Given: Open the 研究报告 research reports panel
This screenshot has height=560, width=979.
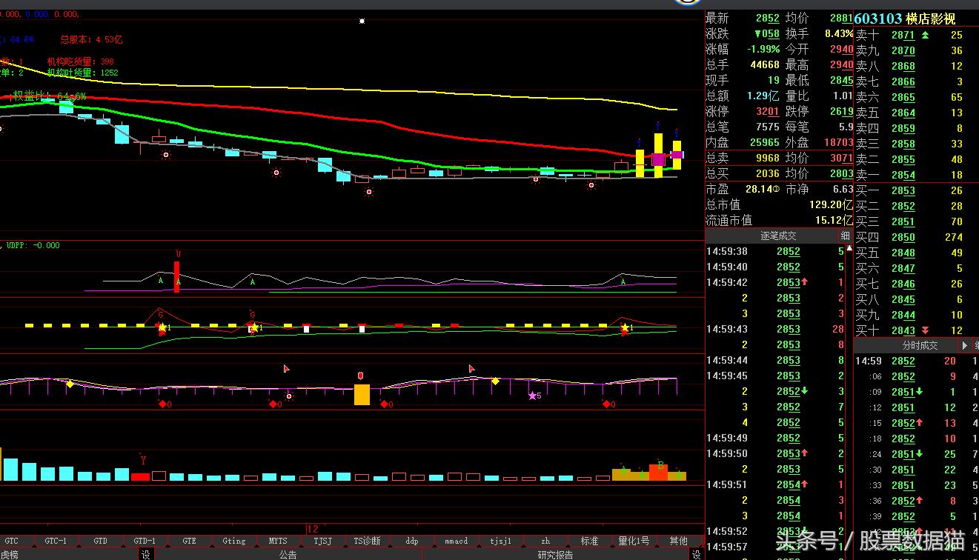Looking at the screenshot, I should click(x=555, y=554).
